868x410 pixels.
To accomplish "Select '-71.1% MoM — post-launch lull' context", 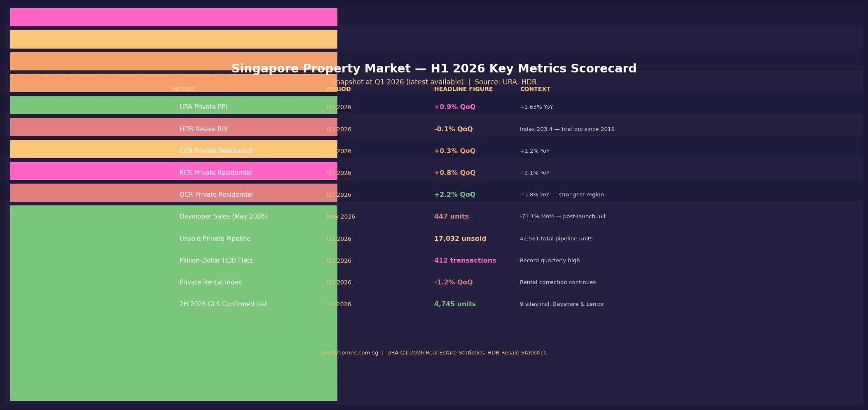I will [562, 217].
